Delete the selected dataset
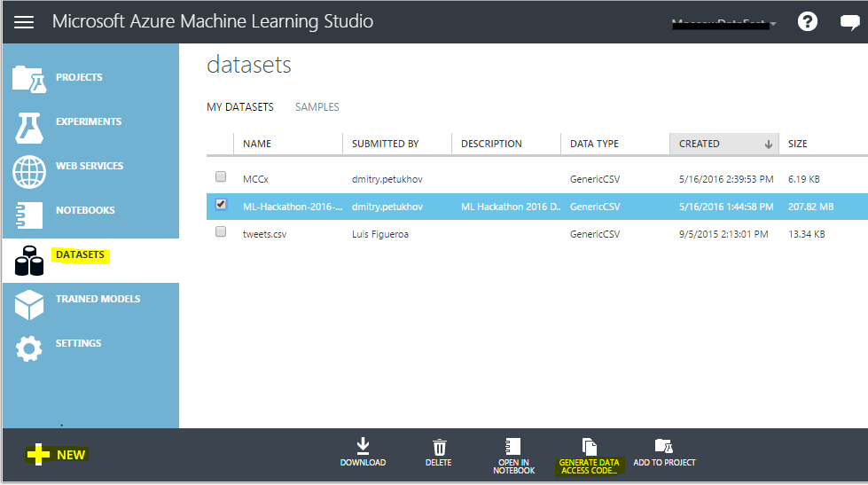Screen dimensions: 868x485 (438, 452)
